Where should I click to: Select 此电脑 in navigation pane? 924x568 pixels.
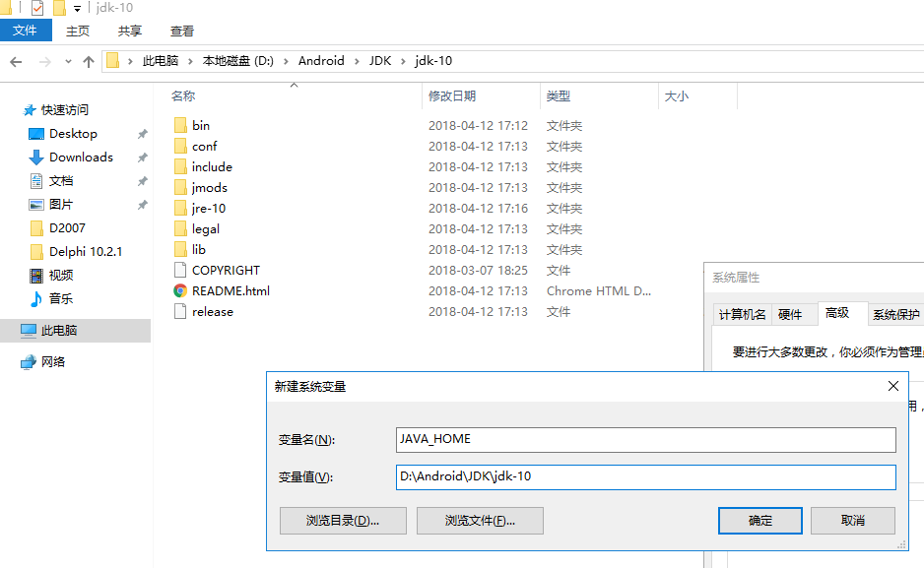76,330
